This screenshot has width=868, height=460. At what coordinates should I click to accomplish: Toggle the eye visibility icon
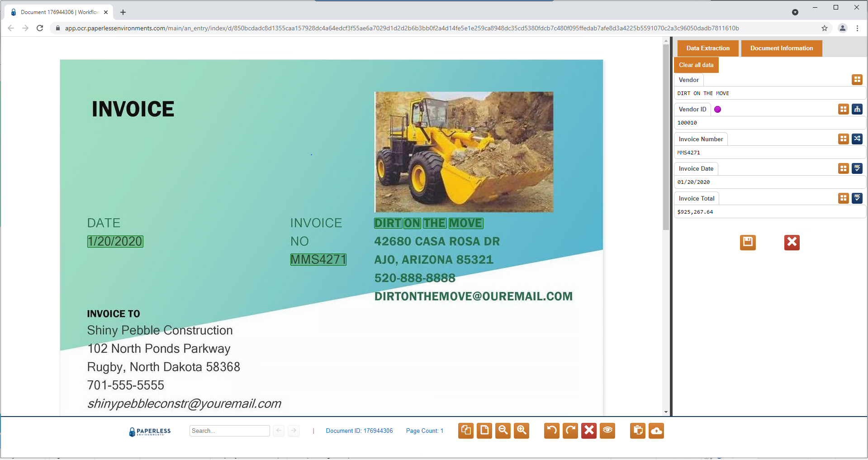point(607,431)
